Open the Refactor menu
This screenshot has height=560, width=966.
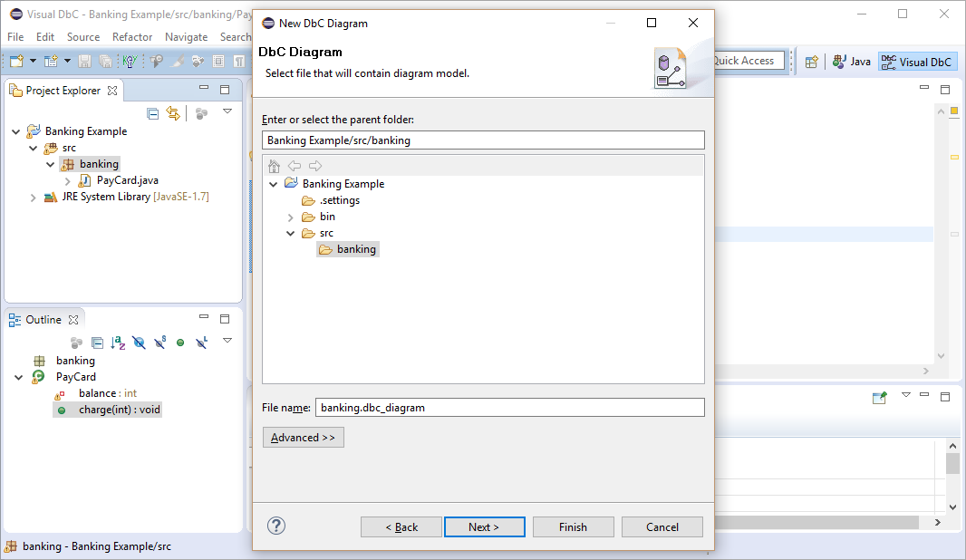pyautogui.click(x=131, y=37)
